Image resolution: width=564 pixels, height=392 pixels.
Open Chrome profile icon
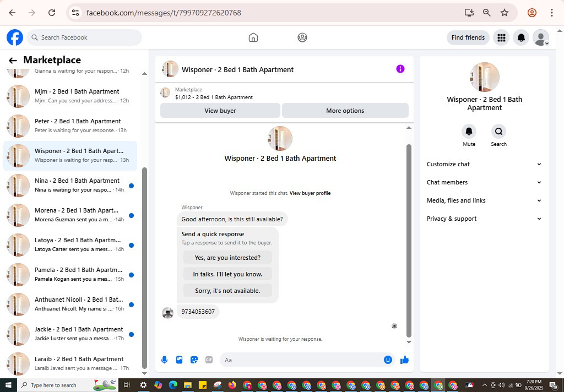532,13
